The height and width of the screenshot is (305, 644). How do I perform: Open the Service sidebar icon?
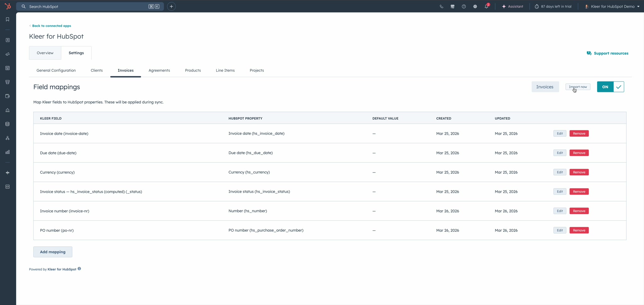tap(8, 110)
